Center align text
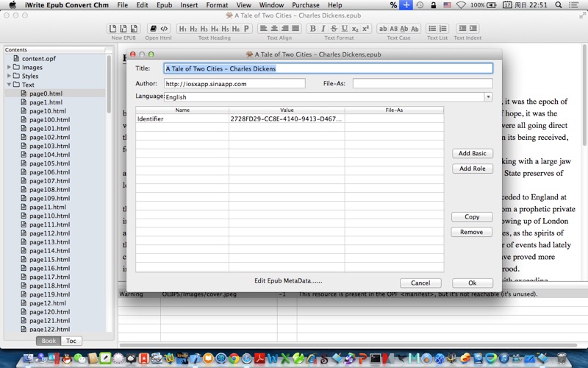The width and height of the screenshot is (588, 368). 274,29
